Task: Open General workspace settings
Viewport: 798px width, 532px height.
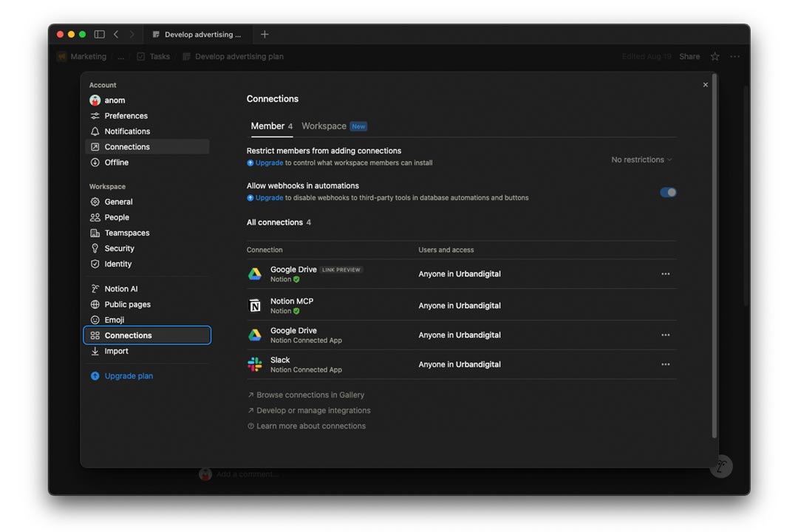Action: coord(147,202)
